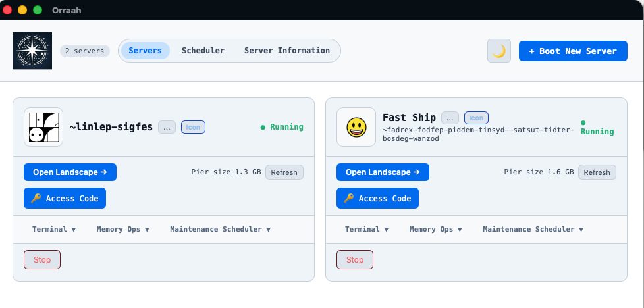Refresh pier size 1.3 GB
Image resolution: width=644 pixels, height=308 pixels.
[x=284, y=172]
